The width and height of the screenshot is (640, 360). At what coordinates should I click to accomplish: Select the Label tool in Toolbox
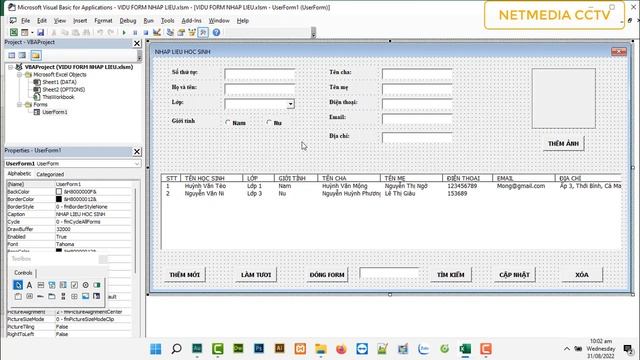pyautogui.click(x=29, y=285)
